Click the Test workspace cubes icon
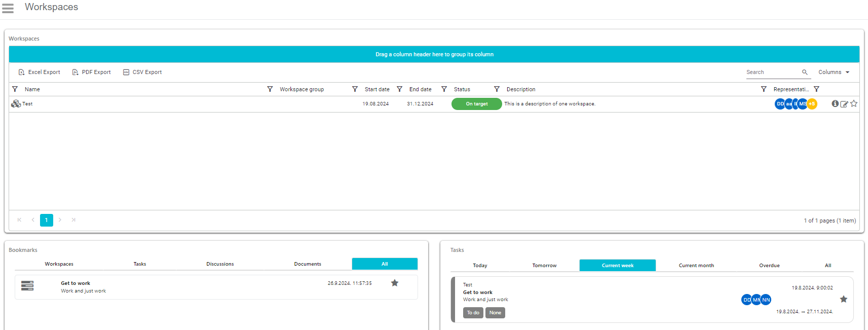 click(x=16, y=104)
